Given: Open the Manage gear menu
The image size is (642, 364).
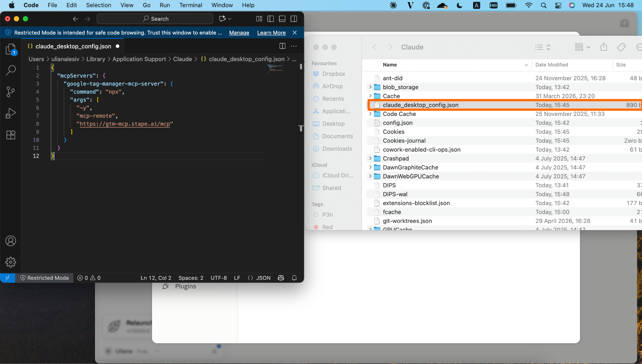Looking at the screenshot, I should click(x=11, y=262).
